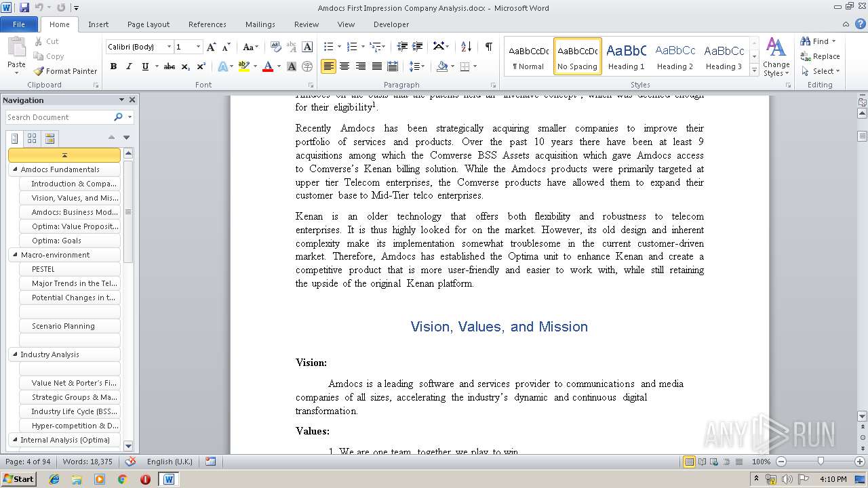Clear all text formatting
Viewport: 868px width, 488px height.
[x=275, y=47]
